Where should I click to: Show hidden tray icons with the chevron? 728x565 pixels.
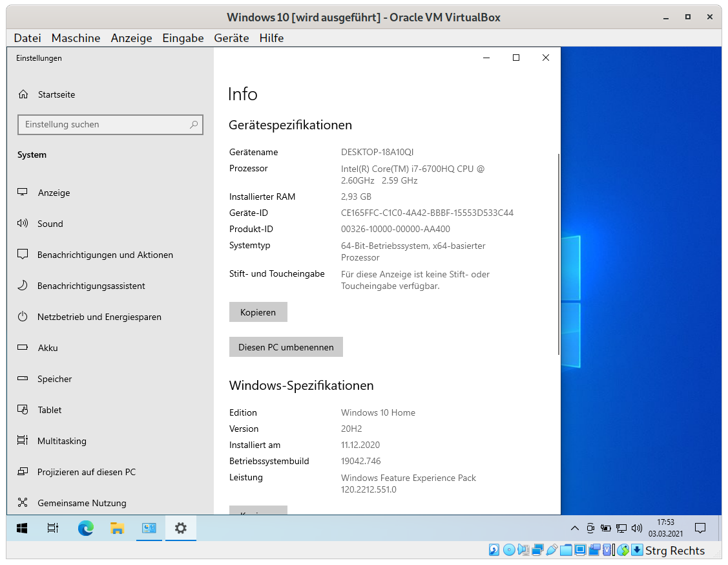(575, 528)
